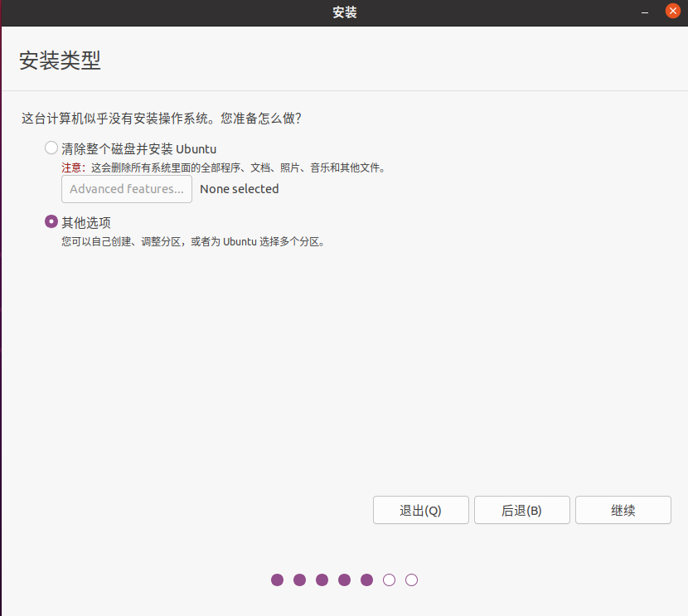Viewport: 688px width, 616px height.
Task: Click the 安装 title bar text
Action: (345, 12)
